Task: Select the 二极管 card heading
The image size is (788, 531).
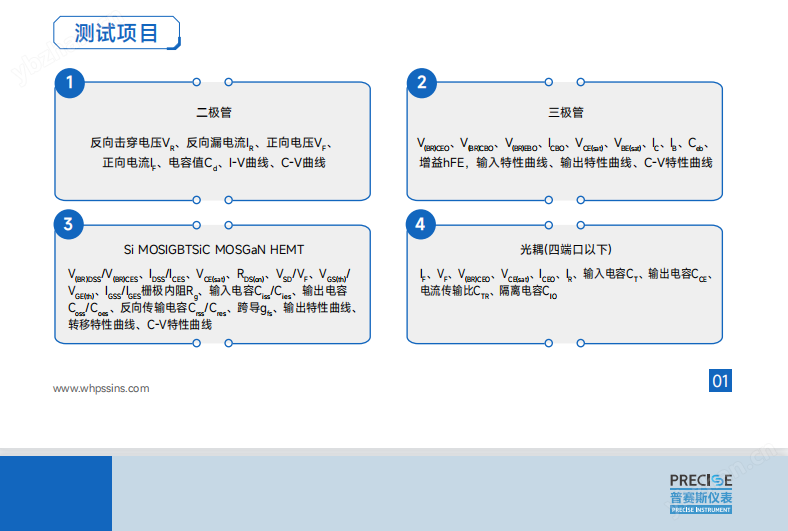Action: [x=213, y=113]
